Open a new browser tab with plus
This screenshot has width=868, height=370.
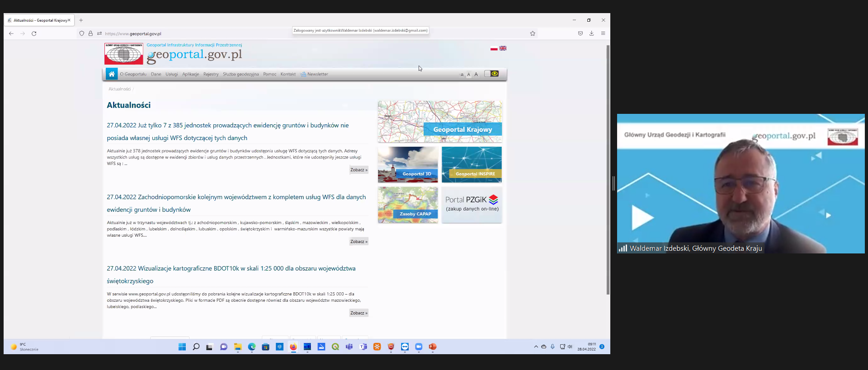[81, 20]
